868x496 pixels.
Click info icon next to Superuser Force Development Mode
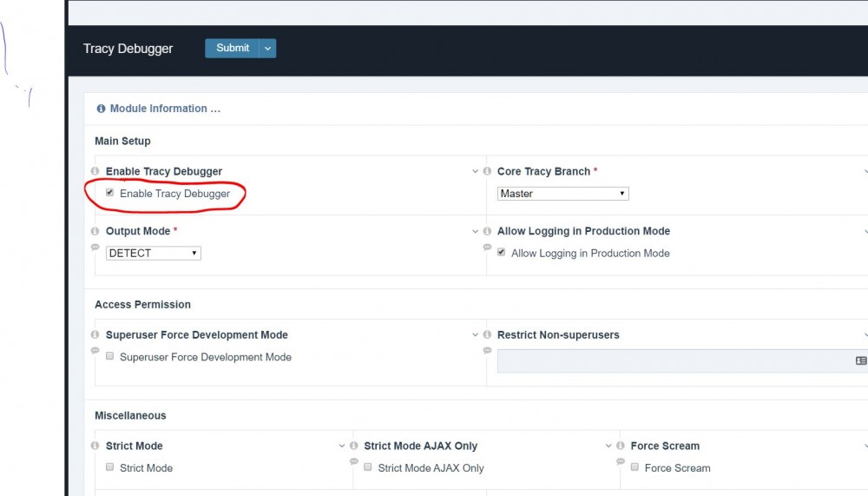coord(95,335)
